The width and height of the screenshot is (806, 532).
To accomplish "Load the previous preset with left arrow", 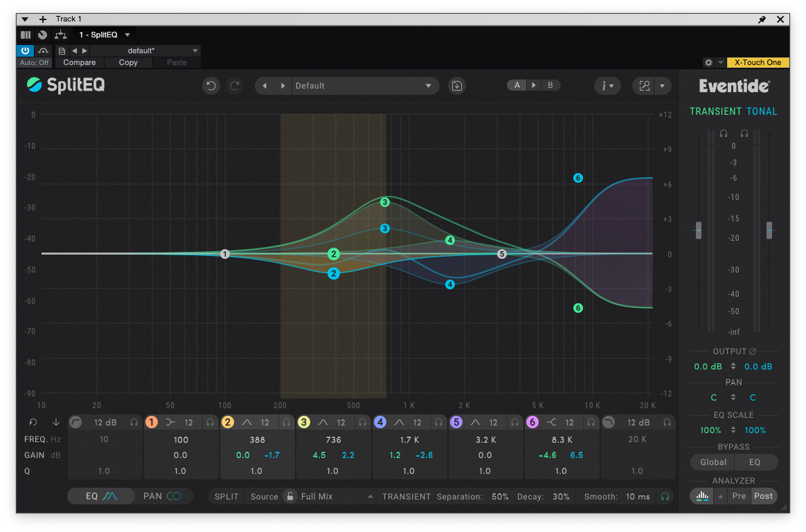I will tap(265, 86).
